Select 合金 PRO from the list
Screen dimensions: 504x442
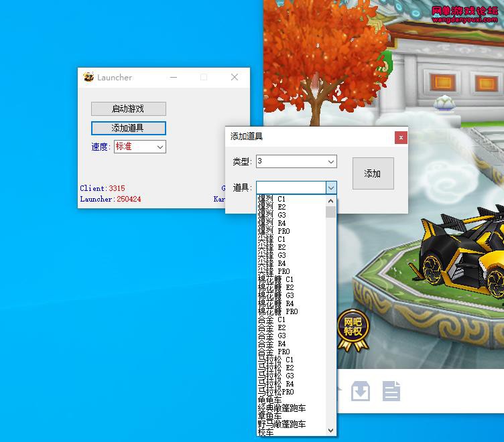pyautogui.click(x=292, y=352)
